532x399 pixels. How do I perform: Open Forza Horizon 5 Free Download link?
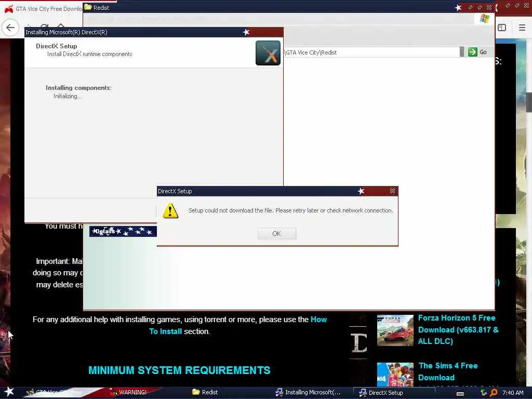[458, 329]
